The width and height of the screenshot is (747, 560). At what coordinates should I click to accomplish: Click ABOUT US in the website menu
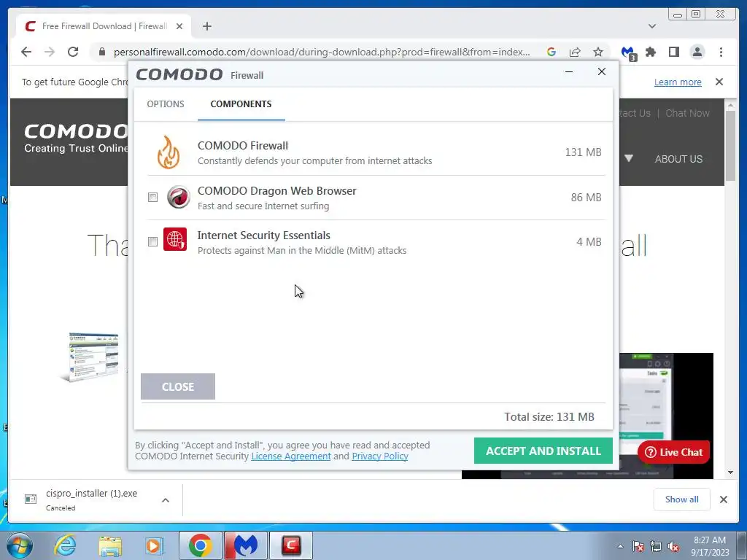coord(678,159)
